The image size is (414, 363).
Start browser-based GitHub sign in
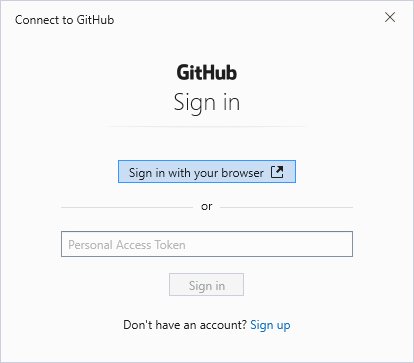coord(207,172)
